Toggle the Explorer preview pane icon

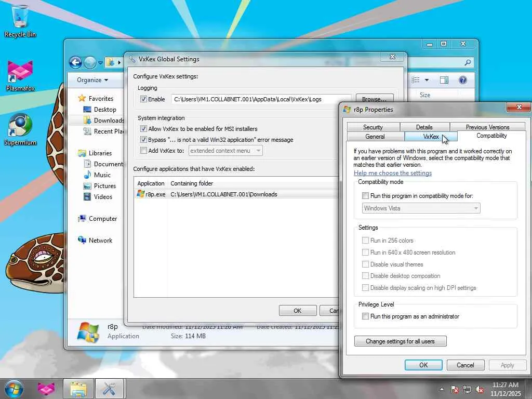pyautogui.click(x=444, y=80)
